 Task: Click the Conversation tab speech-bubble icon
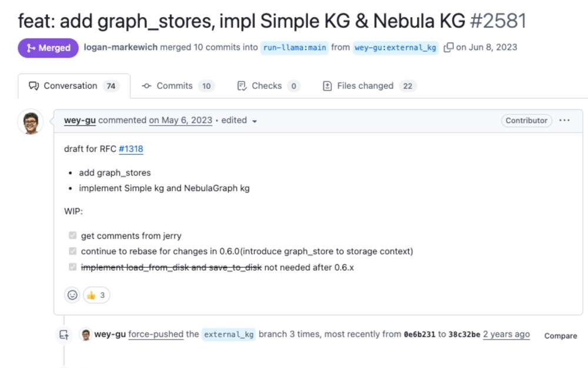point(34,86)
